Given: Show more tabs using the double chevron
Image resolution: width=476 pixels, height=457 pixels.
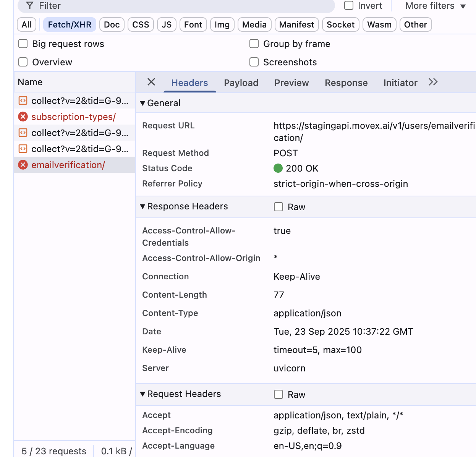Looking at the screenshot, I should pos(433,82).
